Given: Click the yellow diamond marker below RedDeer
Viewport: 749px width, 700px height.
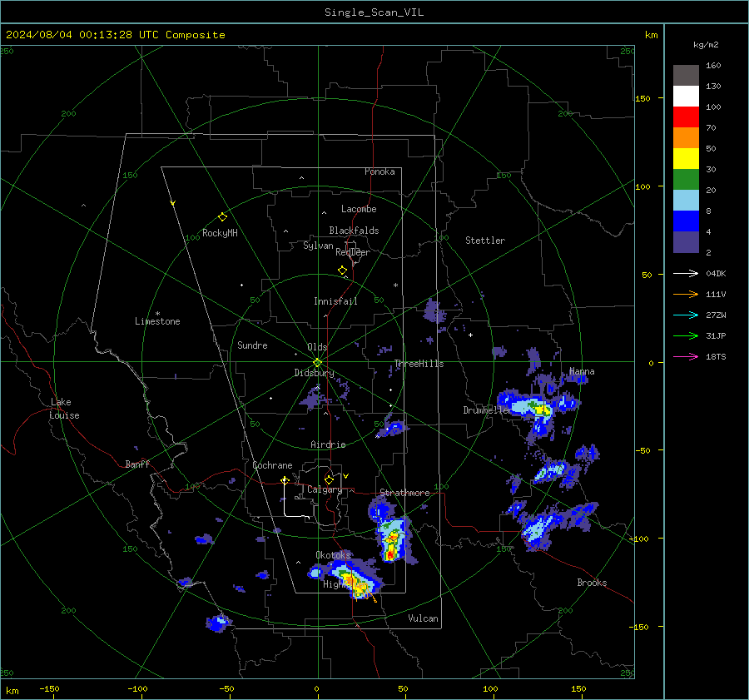Looking at the screenshot, I should pos(342,271).
